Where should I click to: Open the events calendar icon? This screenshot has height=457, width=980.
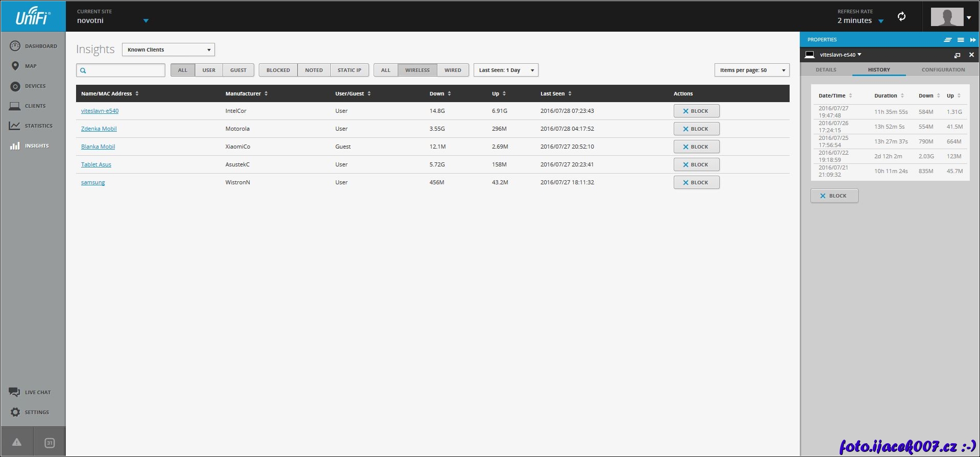pyautogui.click(x=50, y=442)
